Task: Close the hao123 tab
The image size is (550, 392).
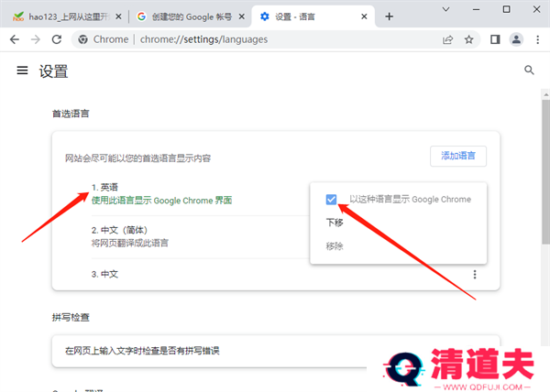Action: coord(118,16)
